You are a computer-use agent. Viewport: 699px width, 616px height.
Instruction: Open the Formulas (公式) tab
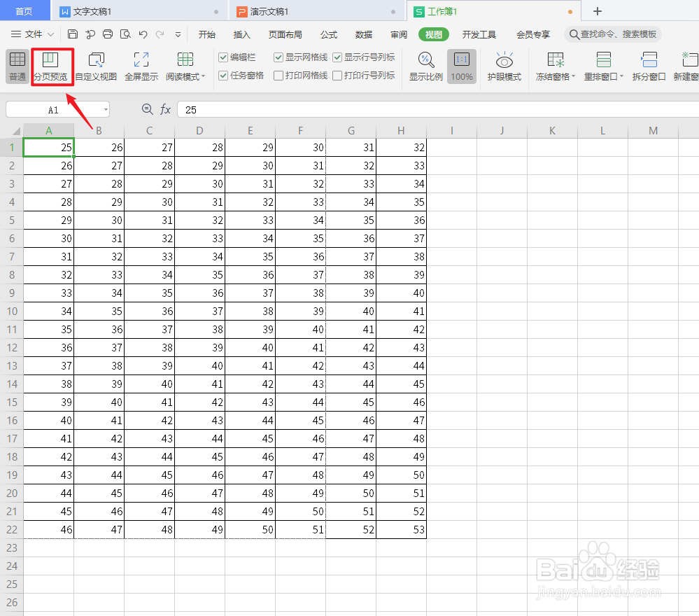329,34
